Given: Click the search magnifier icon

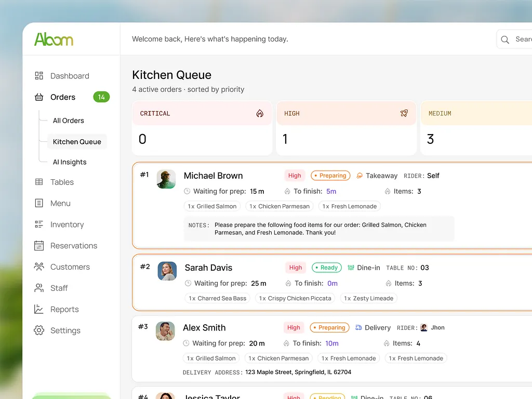Looking at the screenshot, I should tap(505, 39).
